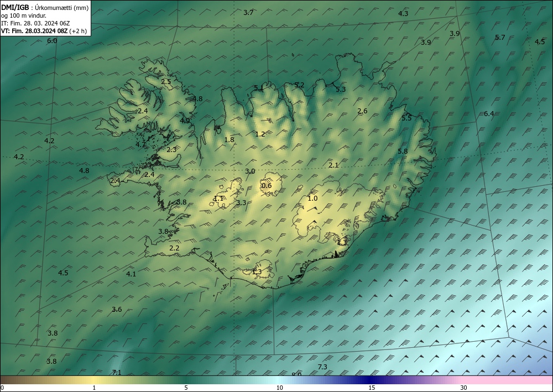Click the 7.3 value near the bottom edge

(322, 367)
